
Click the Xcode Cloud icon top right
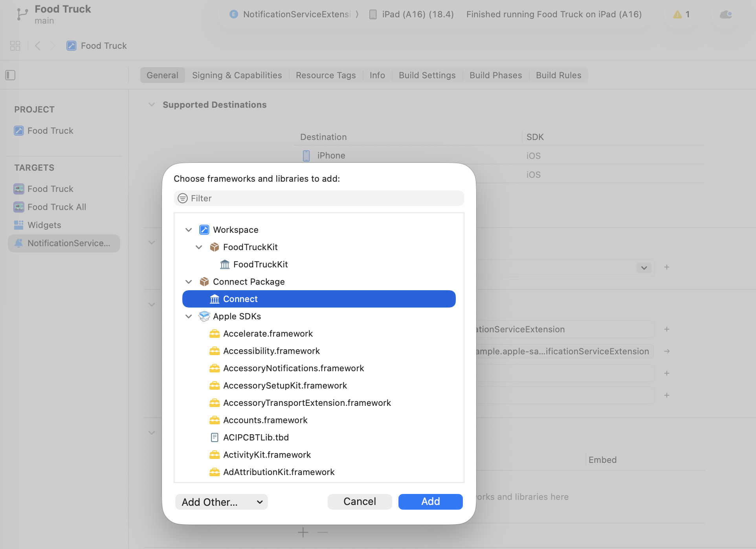[726, 15]
